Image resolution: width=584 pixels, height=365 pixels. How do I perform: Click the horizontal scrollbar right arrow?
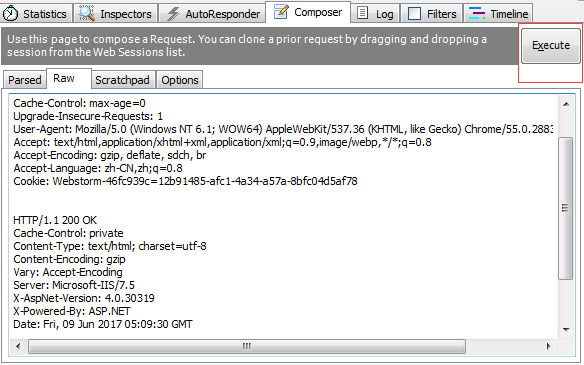548,346
